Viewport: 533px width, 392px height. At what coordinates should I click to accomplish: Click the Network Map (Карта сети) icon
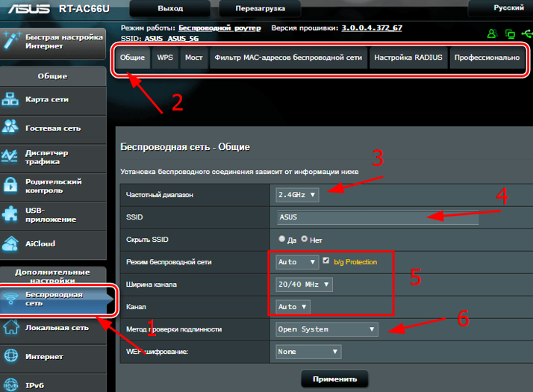(x=10, y=99)
